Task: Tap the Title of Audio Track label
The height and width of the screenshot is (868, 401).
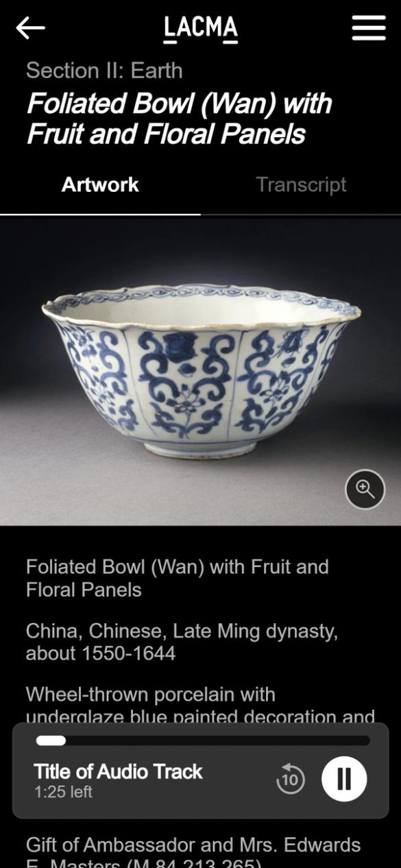Action: (118, 771)
